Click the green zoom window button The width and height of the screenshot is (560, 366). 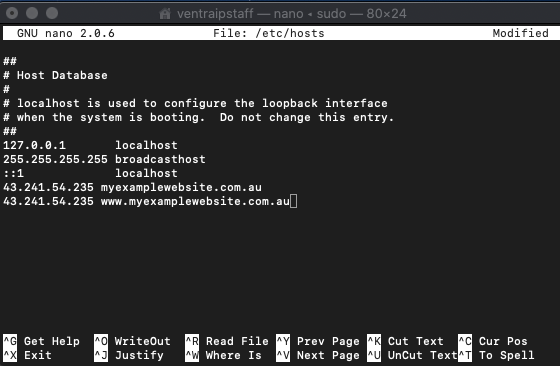[x=52, y=13]
